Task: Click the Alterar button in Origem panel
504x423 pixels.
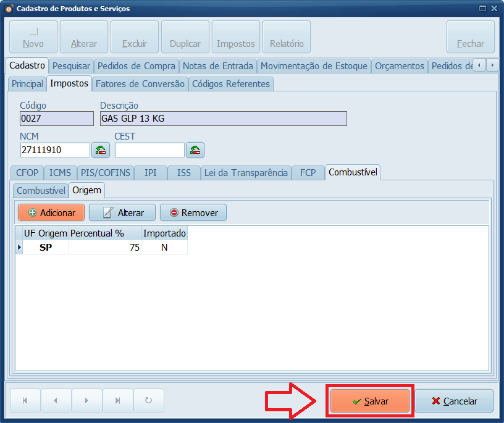Action: pyautogui.click(x=122, y=213)
